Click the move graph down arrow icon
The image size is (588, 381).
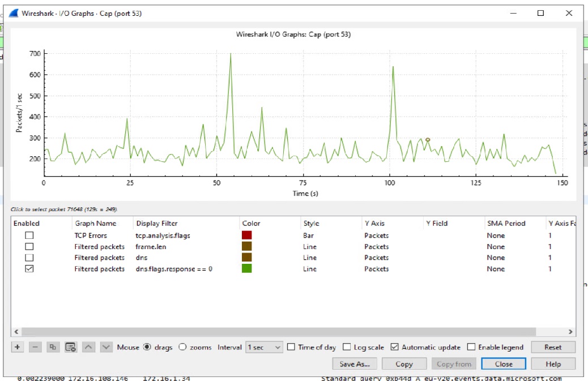coord(106,347)
